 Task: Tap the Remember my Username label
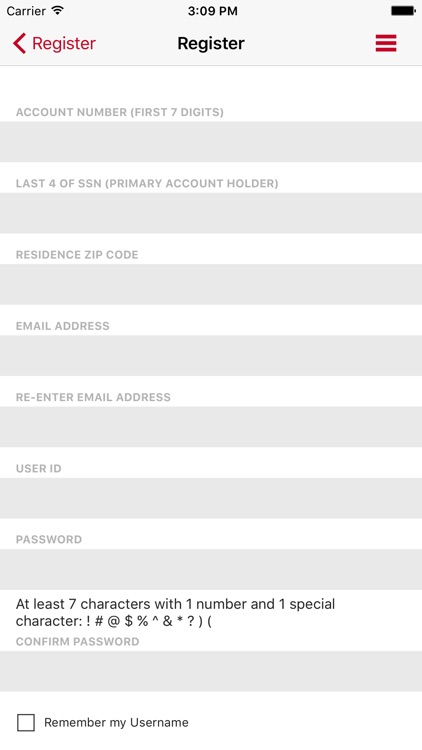116,722
